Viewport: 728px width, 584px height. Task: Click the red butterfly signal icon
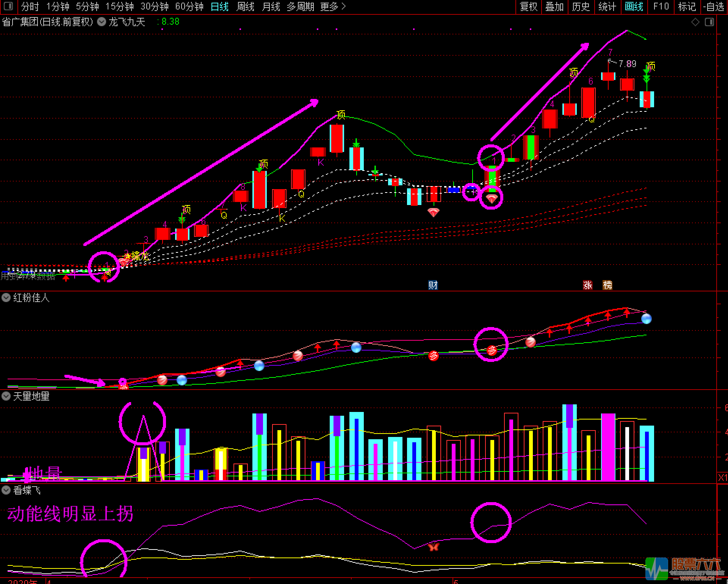[x=433, y=546]
